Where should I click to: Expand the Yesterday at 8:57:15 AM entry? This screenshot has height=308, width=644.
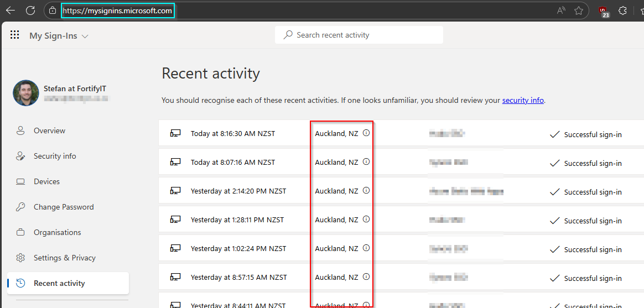(x=401, y=277)
